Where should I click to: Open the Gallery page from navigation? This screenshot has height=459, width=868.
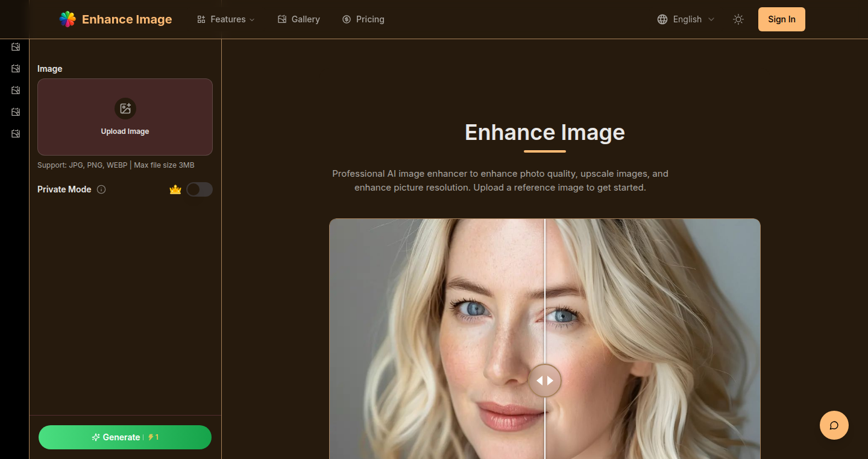point(299,19)
